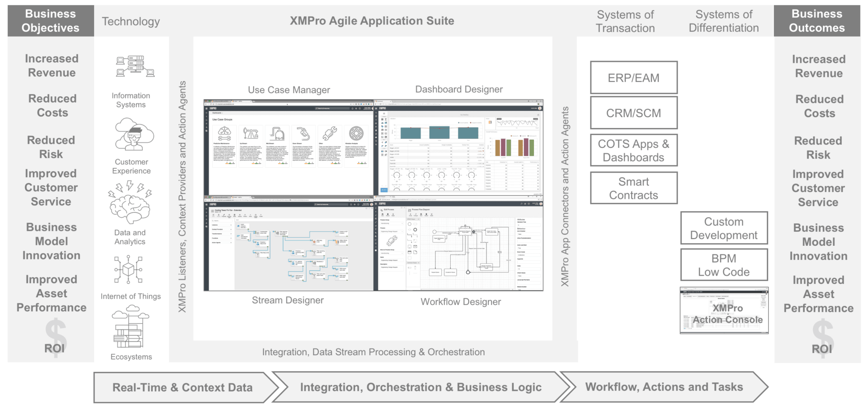The width and height of the screenshot is (868, 409).
Task: Adjust the Bigger LHD 001 gauge dial
Action: 397,175
